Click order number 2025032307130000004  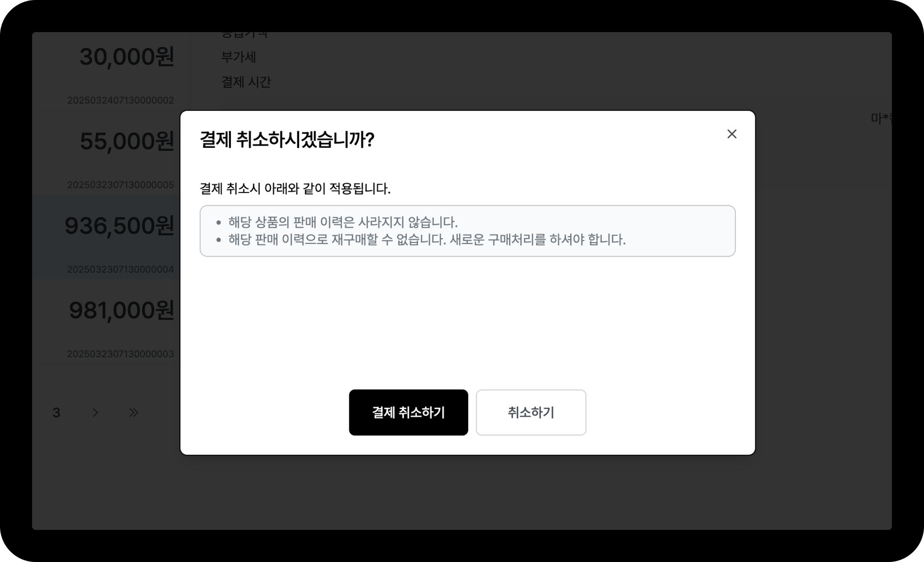click(120, 269)
